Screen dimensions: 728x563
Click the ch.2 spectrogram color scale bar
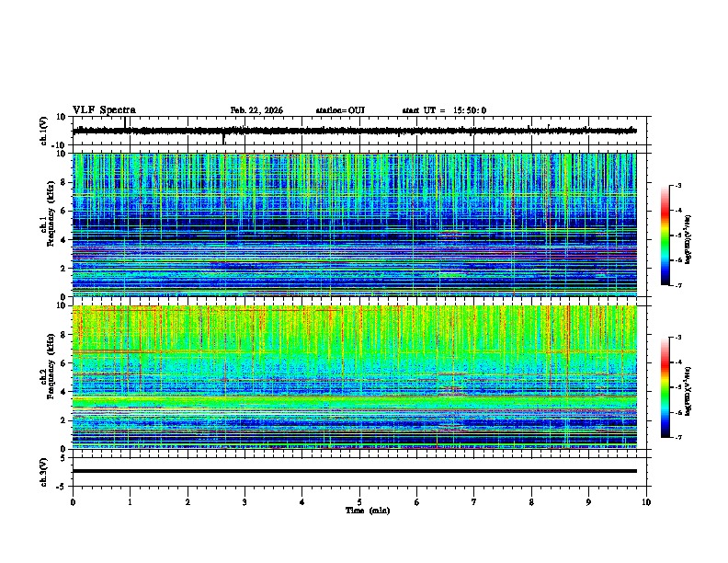665,387
